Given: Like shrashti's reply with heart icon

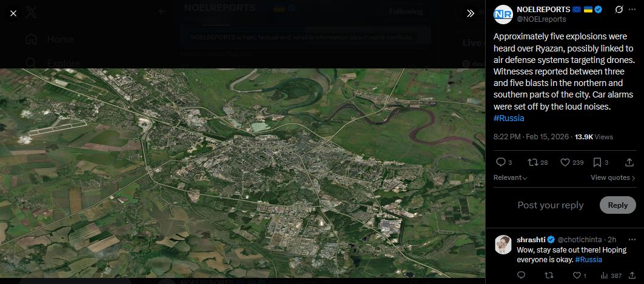Looking at the screenshot, I should pos(577,276).
